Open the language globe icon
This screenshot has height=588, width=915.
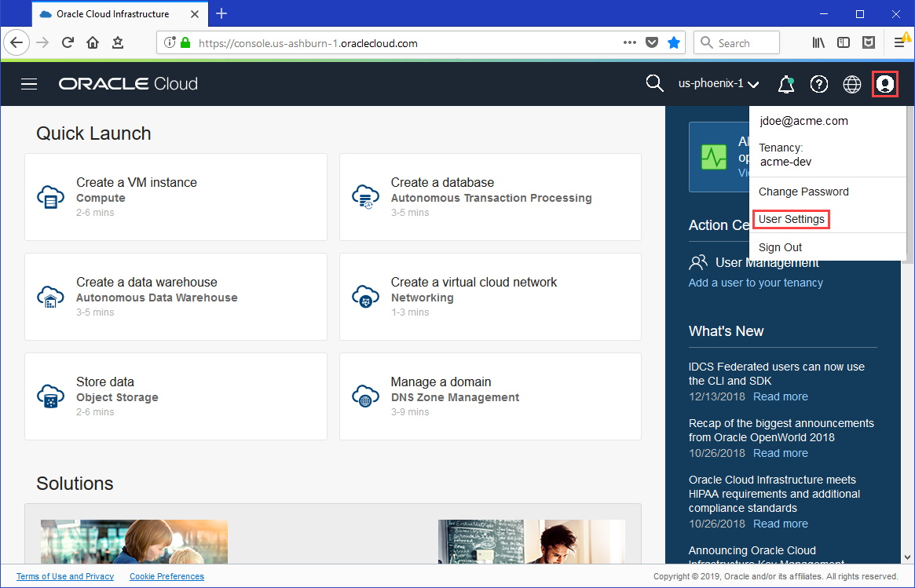[x=852, y=84]
